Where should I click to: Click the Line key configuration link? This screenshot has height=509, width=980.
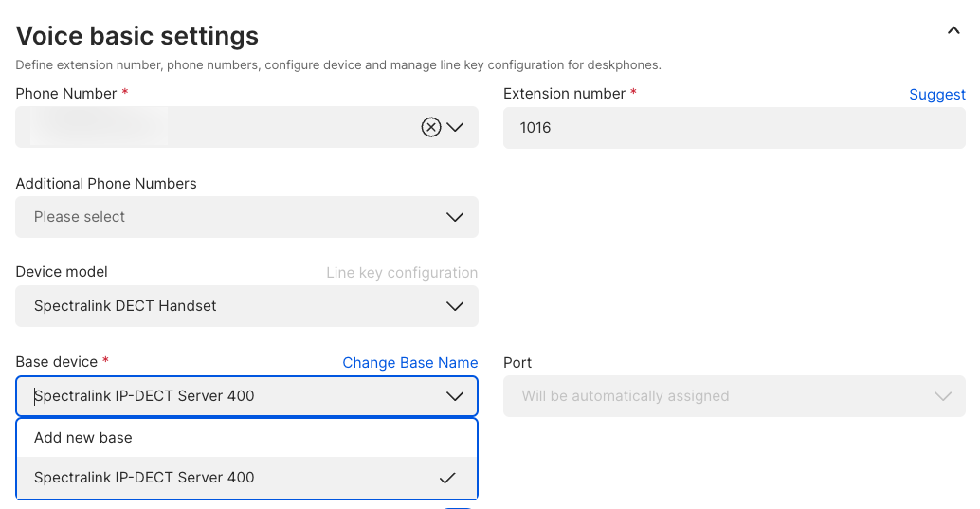click(x=402, y=273)
